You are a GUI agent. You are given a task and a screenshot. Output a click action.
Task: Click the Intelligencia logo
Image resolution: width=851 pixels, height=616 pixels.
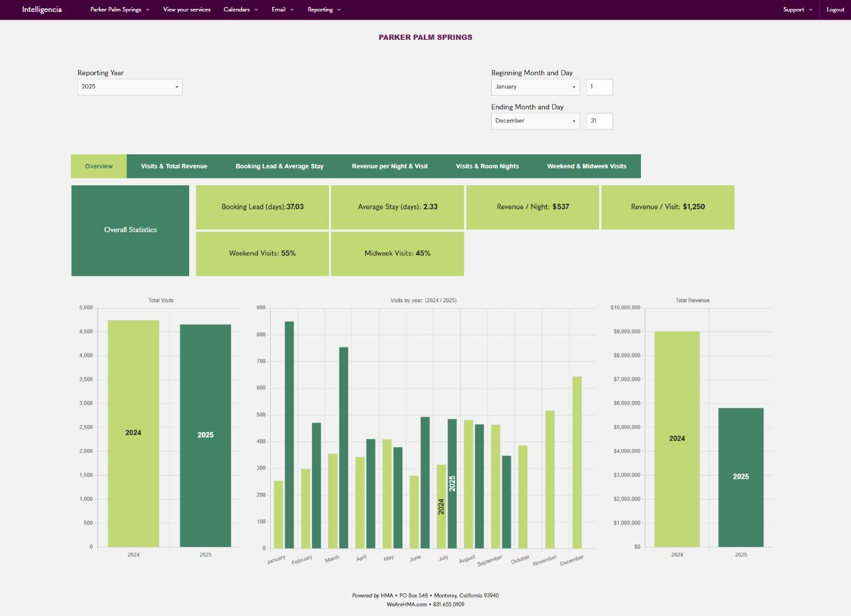click(42, 9)
